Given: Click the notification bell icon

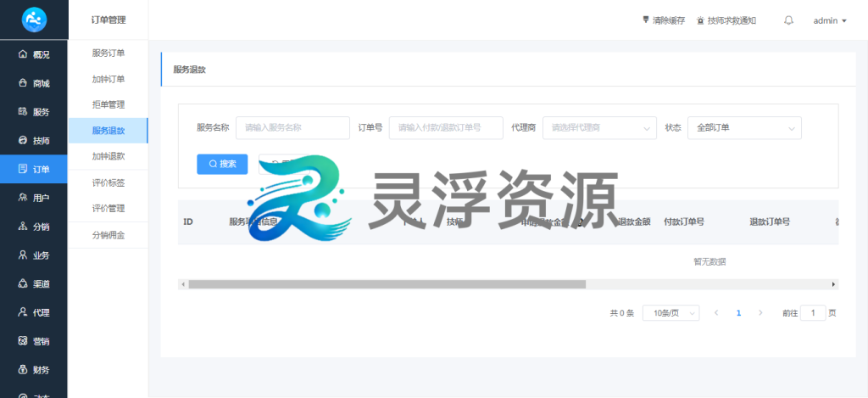Looking at the screenshot, I should pos(789,20).
